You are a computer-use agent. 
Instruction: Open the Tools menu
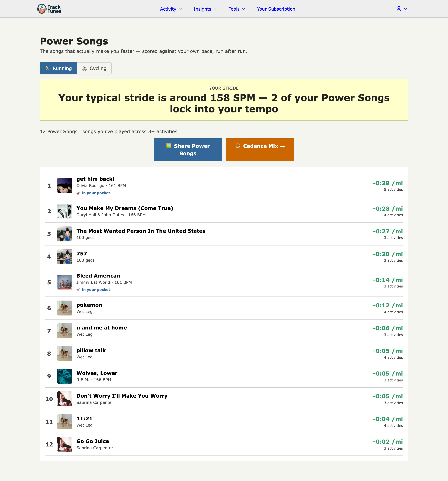(x=234, y=9)
